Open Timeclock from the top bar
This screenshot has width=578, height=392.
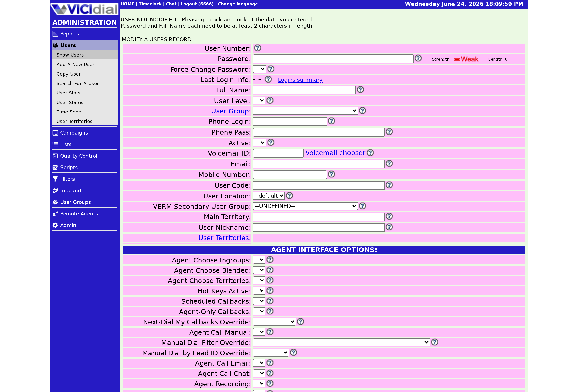(150, 4)
